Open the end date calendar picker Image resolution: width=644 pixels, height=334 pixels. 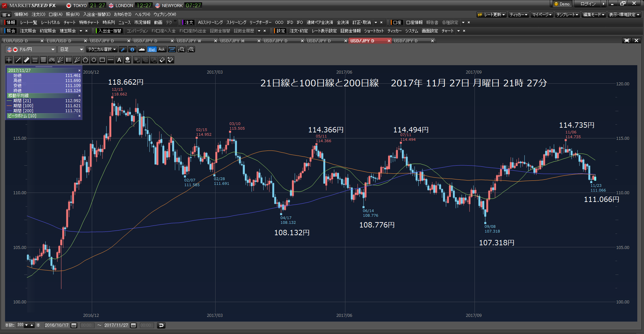[134, 325]
